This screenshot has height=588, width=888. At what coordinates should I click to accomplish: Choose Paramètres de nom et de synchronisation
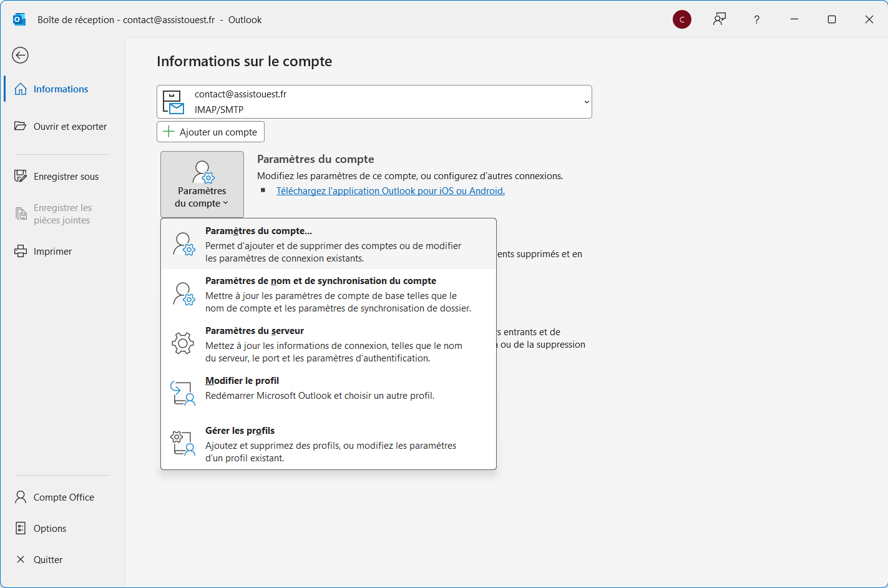pyautogui.click(x=328, y=294)
